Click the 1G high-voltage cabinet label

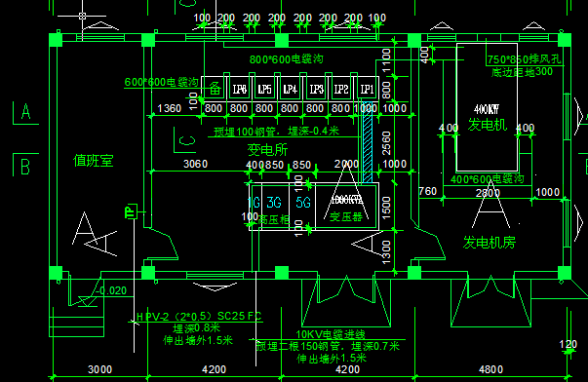[255, 203]
